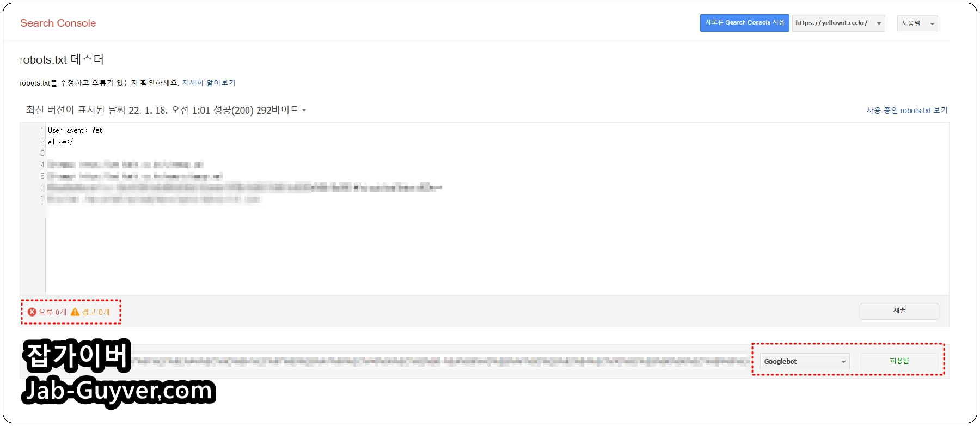The height and width of the screenshot is (426, 980).
Task: Click the 제출 submit button
Action: (x=899, y=311)
